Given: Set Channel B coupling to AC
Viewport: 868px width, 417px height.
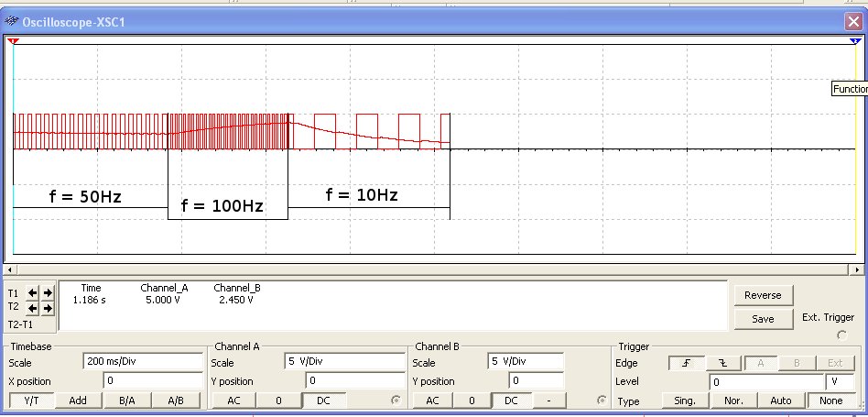Looking at the screenshot, I should [432, 401].
